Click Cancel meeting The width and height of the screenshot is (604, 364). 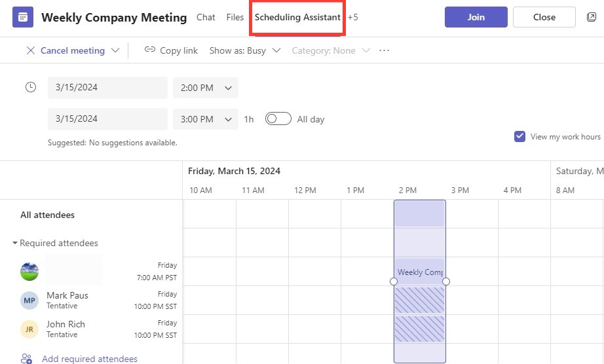click(x=73, y=50)
